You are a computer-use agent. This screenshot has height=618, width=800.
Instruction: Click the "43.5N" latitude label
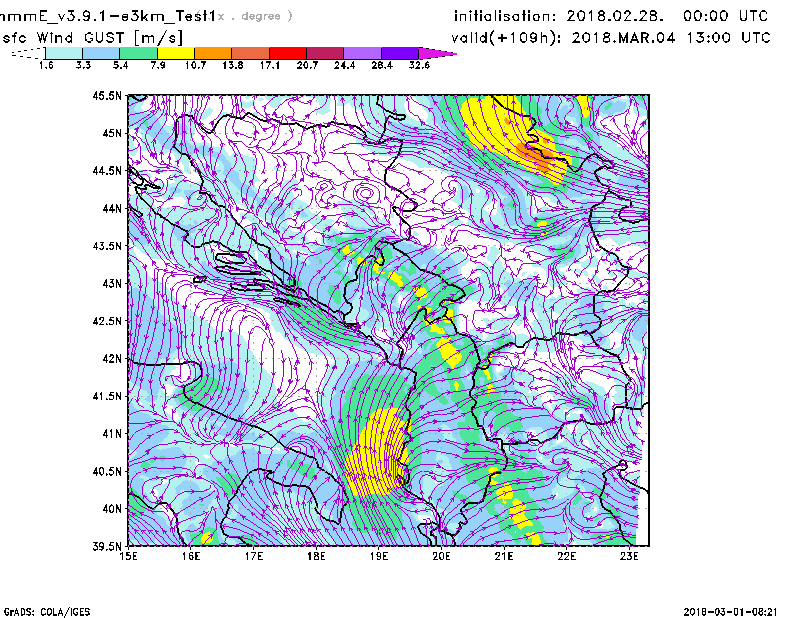click(107, 246)
